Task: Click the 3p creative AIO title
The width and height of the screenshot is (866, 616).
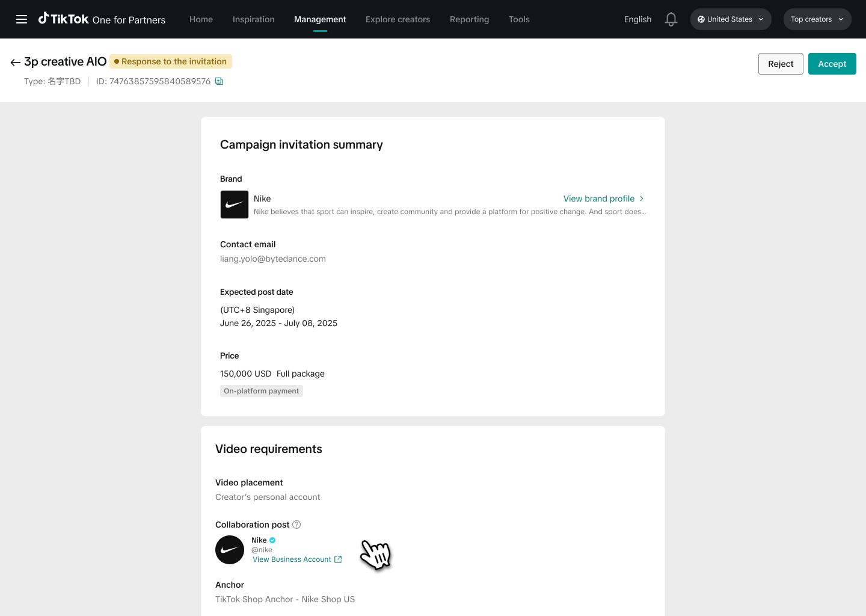Action: coord(65,61)
